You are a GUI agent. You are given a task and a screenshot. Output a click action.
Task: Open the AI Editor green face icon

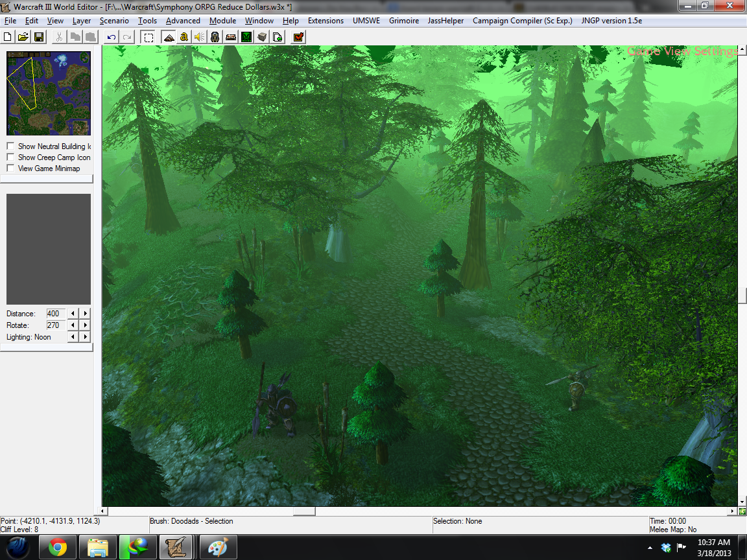pyautogui.click(x=246, y=37)
